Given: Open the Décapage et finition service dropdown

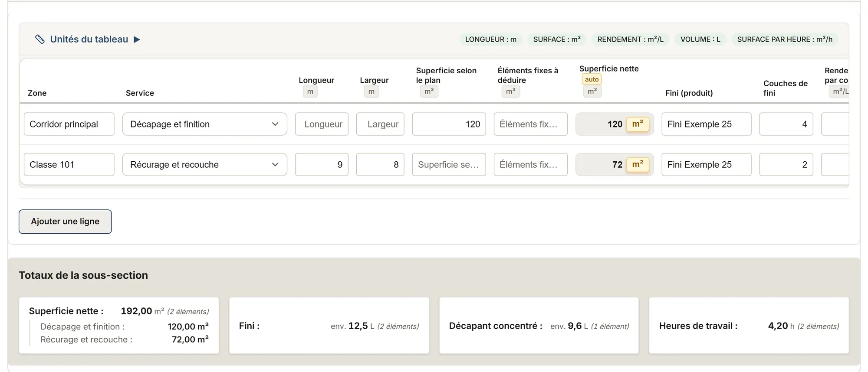Looking at the screenshot, I should point(204,124).
